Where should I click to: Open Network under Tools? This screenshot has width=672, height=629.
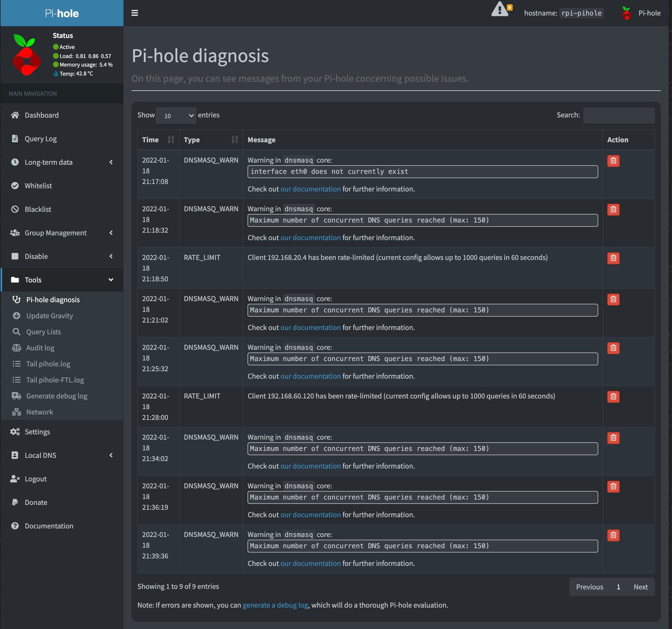coord(62,412)
